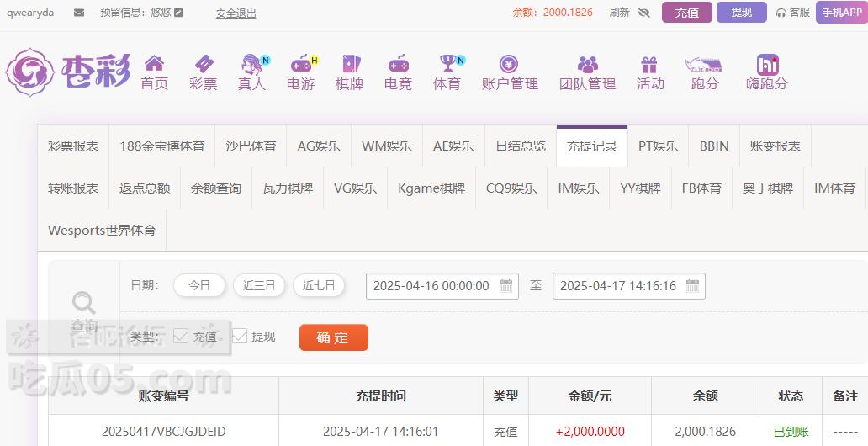The image size is (868, 446).
Task: Open the 彩票 lottery ticket icon
Action: (x=204, y=64)
